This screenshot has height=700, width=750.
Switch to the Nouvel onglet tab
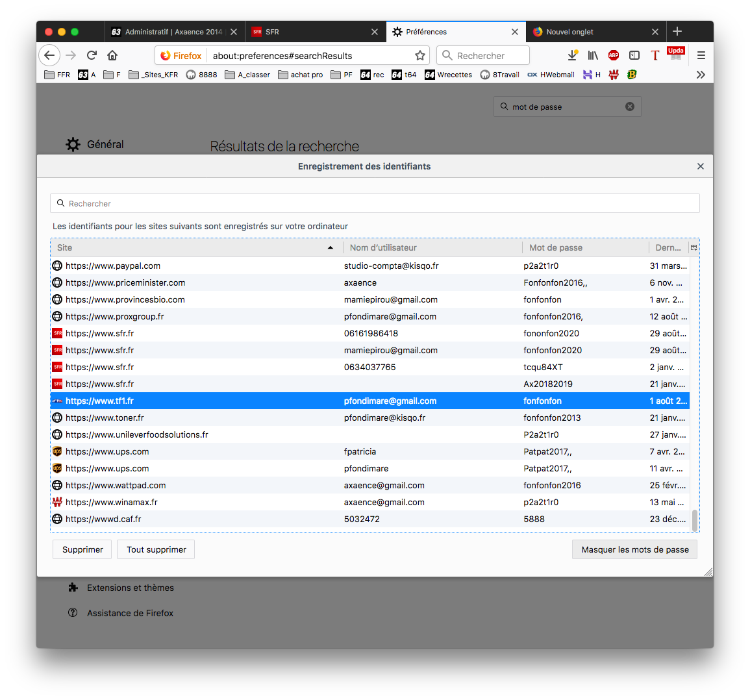click(596, 32)
